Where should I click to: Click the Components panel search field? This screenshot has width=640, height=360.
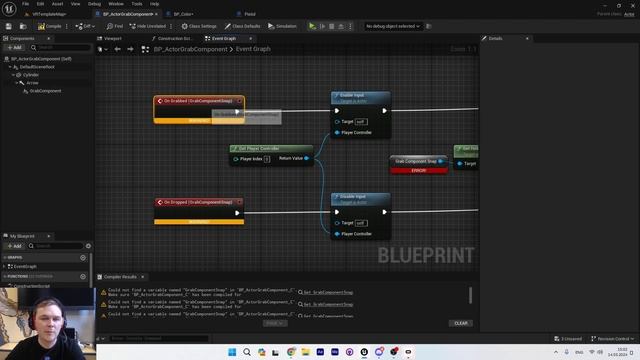point(60,48)
